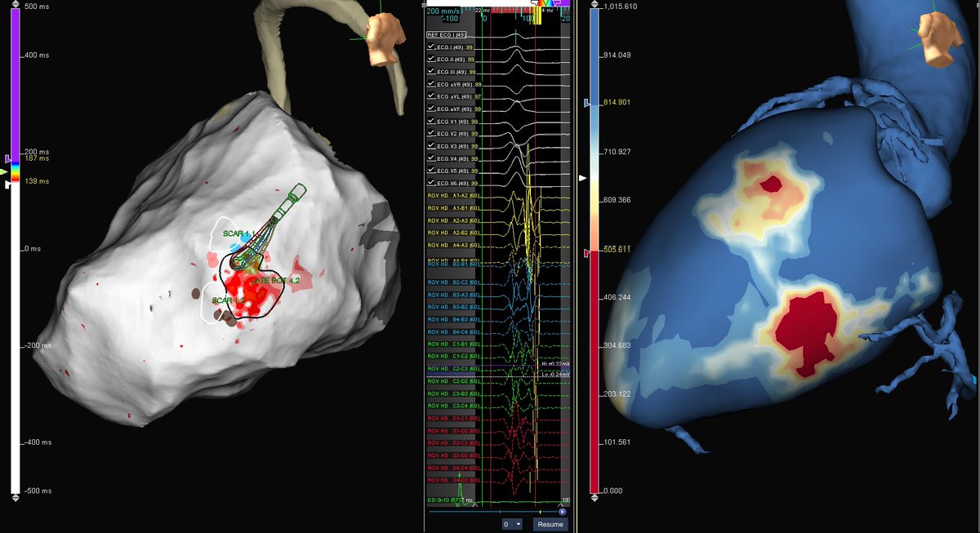Image resolution: width=980 pixels, height=533 pixels.
Task: Click the orientation torso icon on left map
Action: tap(385, 41)
